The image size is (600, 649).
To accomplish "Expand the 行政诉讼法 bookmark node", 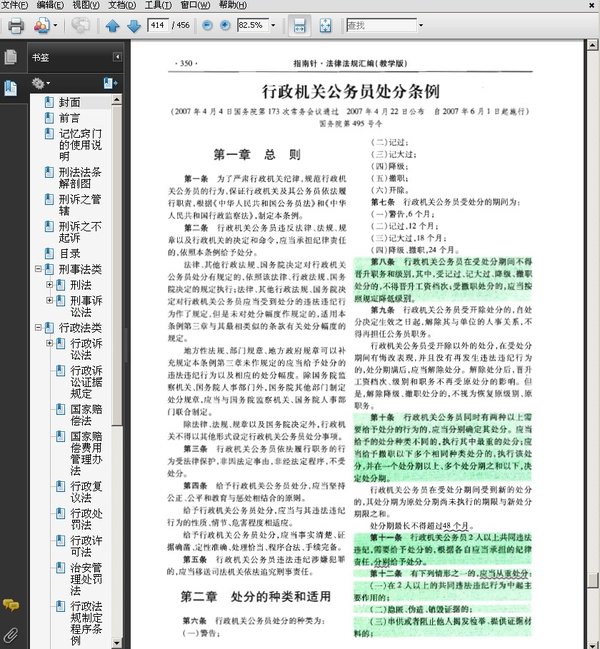I will [49, 343].
